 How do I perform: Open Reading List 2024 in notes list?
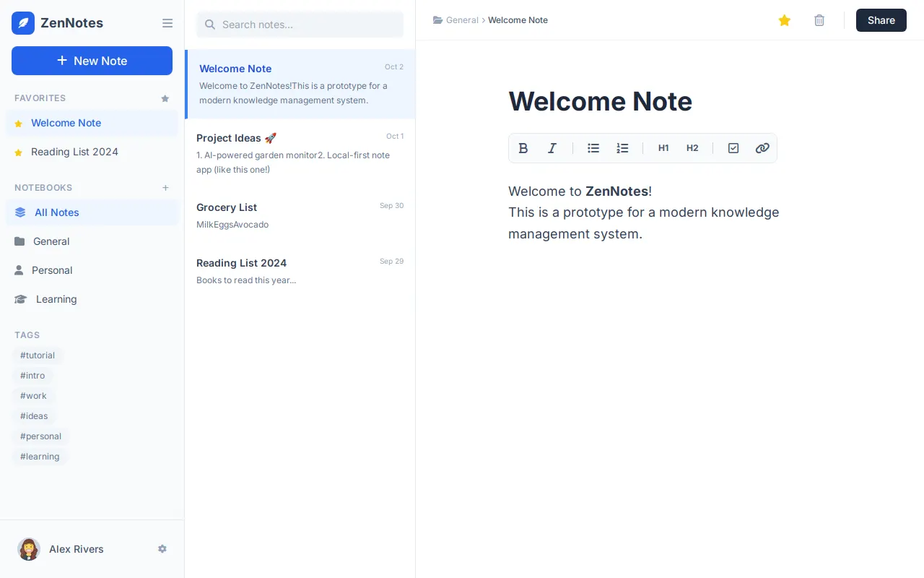[x=300, y=271]
